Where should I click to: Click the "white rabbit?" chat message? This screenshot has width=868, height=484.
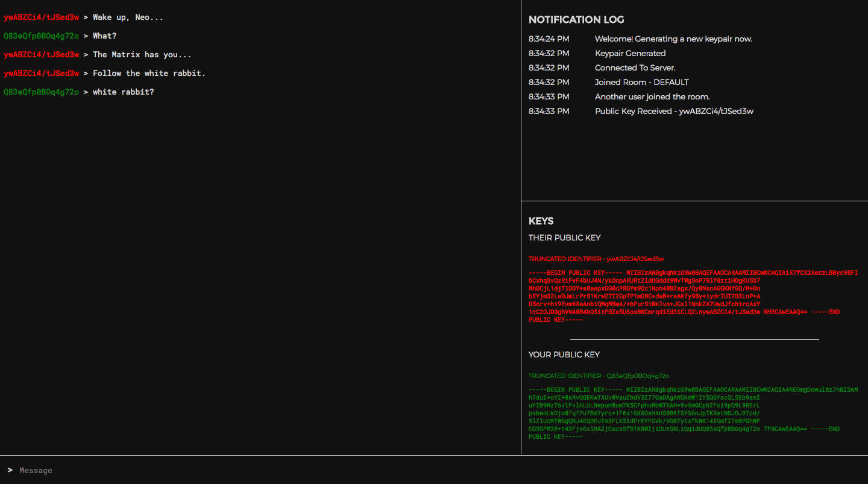(x=124, y=92)
